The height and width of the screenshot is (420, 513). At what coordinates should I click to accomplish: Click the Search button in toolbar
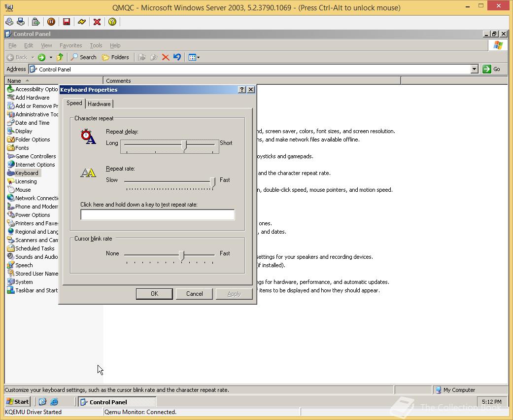tap(84, 57)
